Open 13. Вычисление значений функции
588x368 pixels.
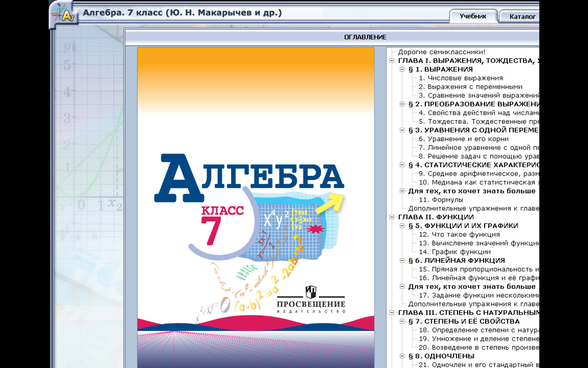[479, 243]
